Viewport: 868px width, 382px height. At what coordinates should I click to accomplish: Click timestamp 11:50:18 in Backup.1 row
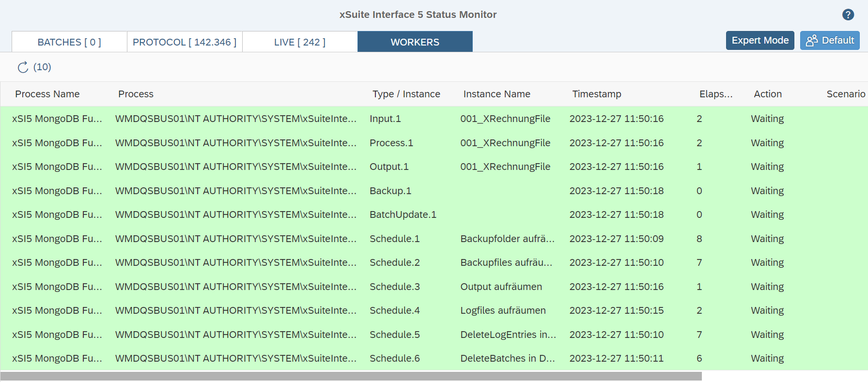(x=617, y=191)
